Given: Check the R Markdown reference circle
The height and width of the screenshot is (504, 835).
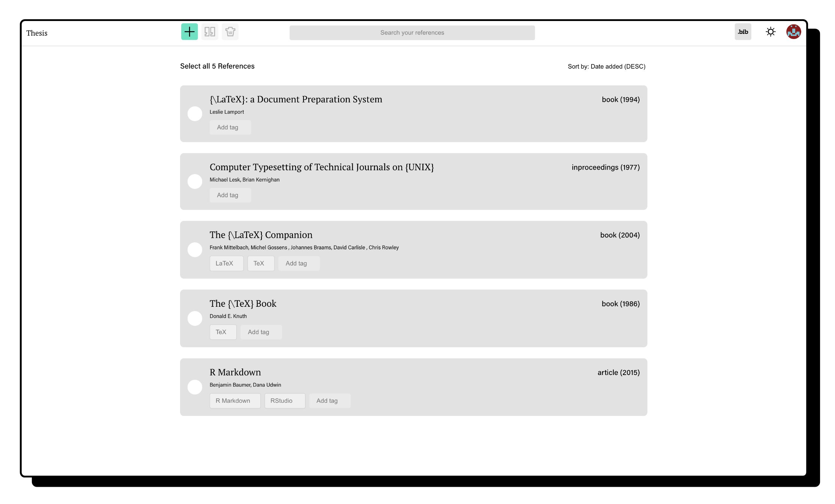Looking at the screenshot, I should tap(195, 387).
